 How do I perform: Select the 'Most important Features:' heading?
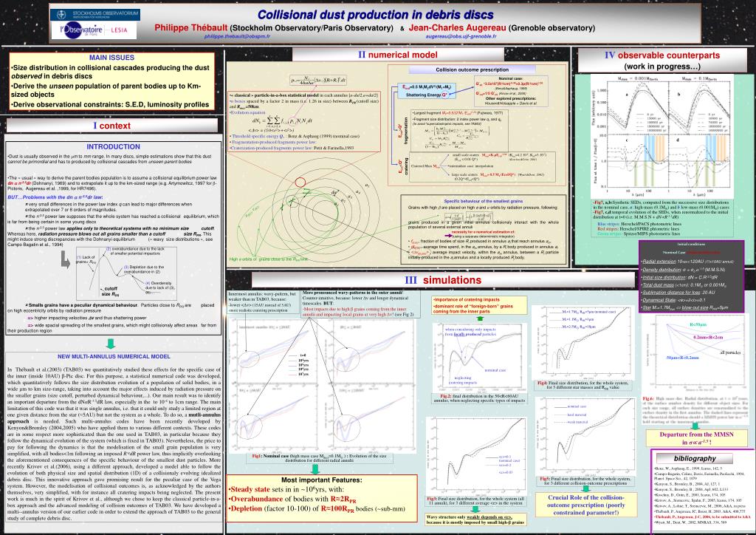point(322,480)
